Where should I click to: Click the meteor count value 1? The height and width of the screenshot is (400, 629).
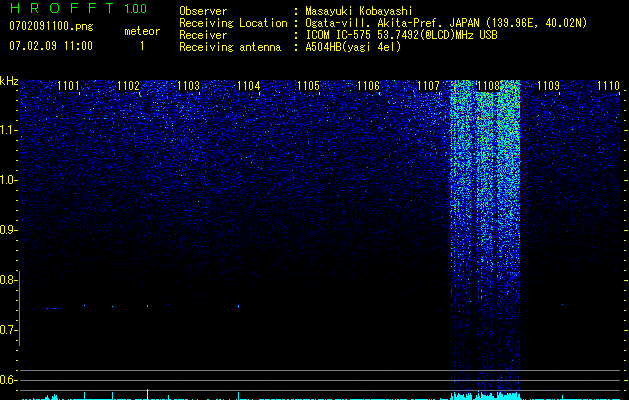[142, 46]
